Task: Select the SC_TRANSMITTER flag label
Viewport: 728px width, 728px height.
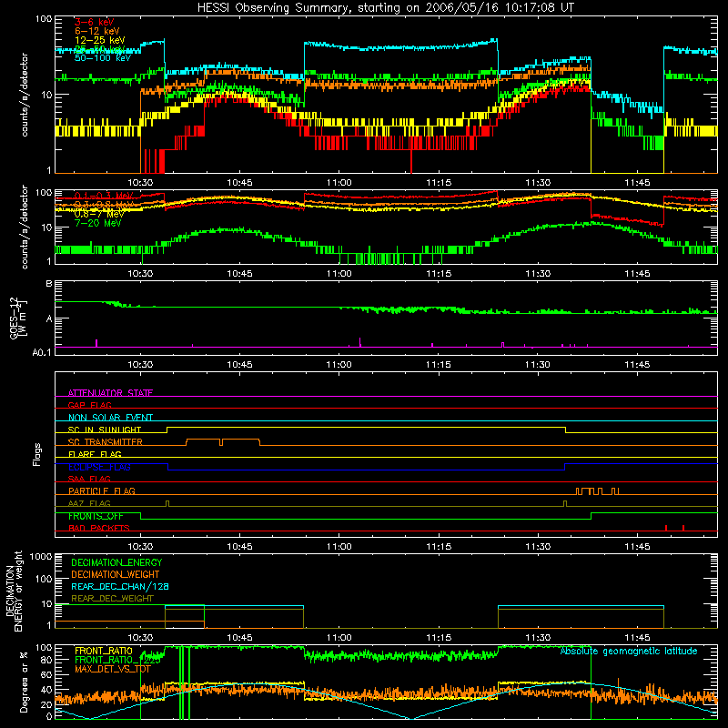Action: click(106, 442)
